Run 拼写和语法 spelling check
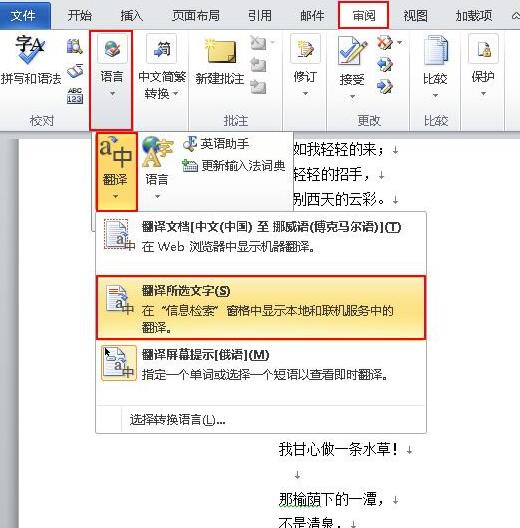 click(30, 61)
